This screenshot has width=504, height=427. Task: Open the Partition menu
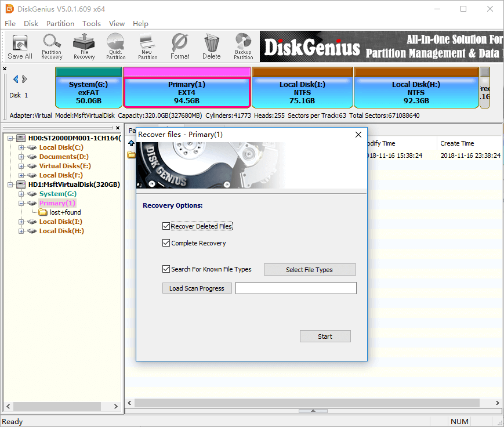[x=60, y=24]
